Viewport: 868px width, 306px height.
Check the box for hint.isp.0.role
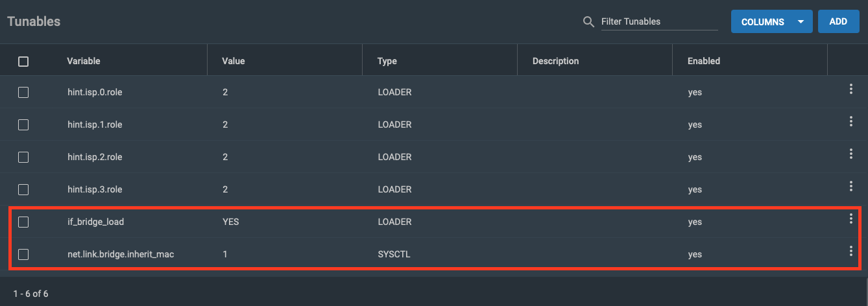(x=23, y=92)
